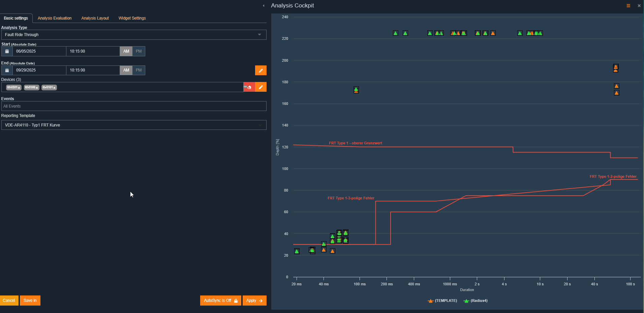Apply the current analysis settings

(x=254, y=300)
